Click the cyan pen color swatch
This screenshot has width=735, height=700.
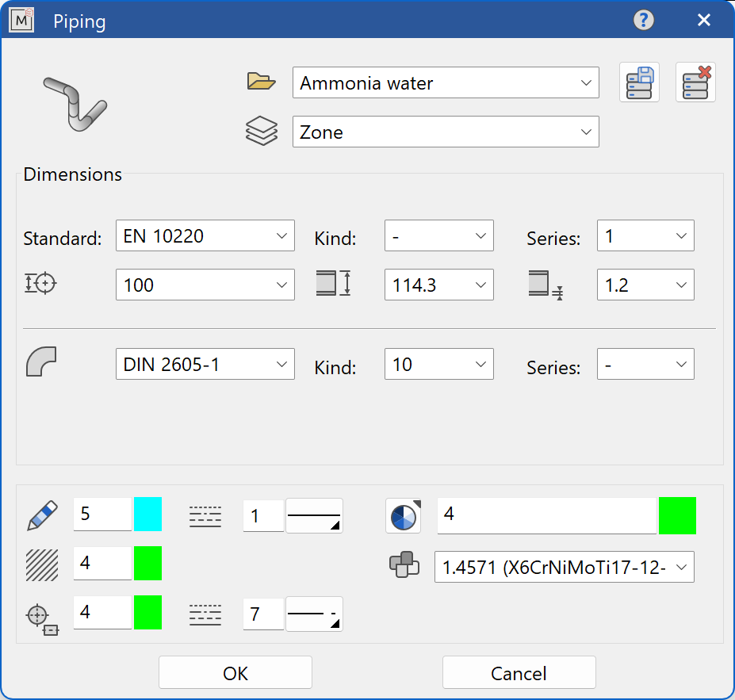tap(148, 514)
